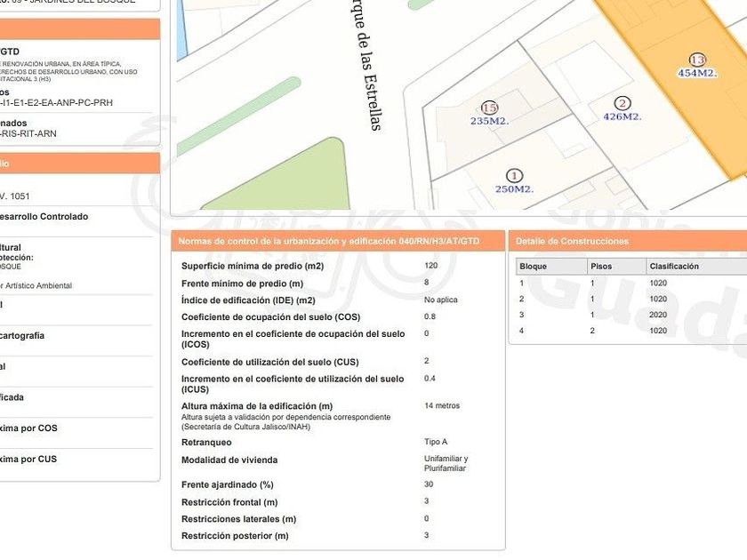Click the value 120 for superficie mínima

click(x=430, y=266)
